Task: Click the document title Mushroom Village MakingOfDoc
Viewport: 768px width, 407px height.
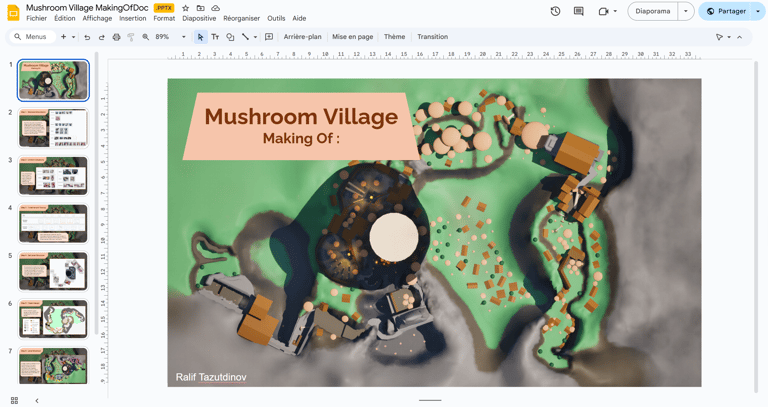Action: 87,8
